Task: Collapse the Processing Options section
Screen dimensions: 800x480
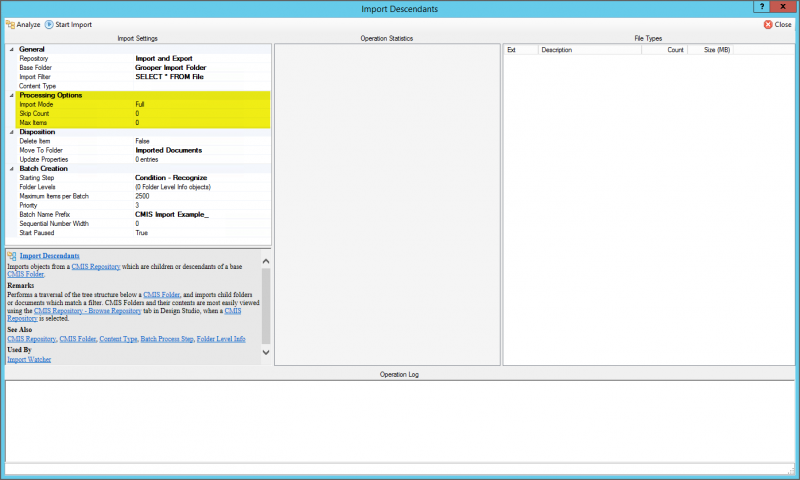Action: [x=12, y=95]
